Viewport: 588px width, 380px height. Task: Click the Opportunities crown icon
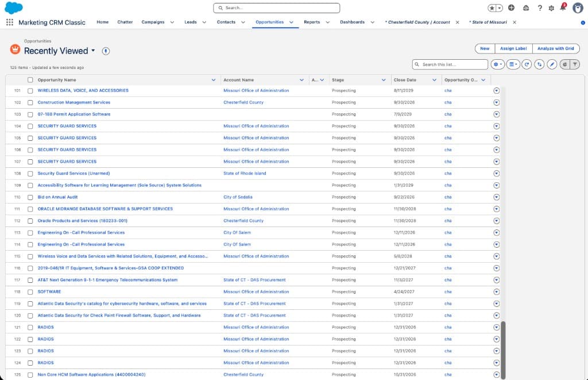pos(15,49)
